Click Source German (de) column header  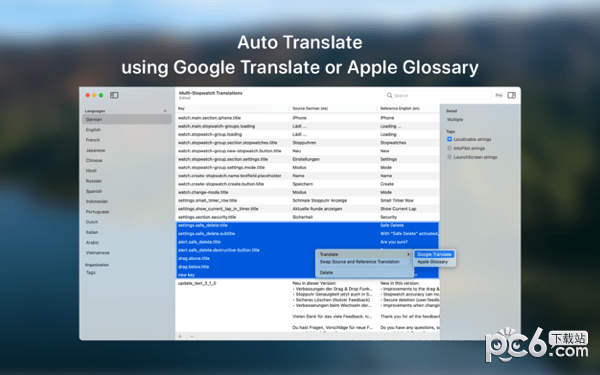[334, 109]
